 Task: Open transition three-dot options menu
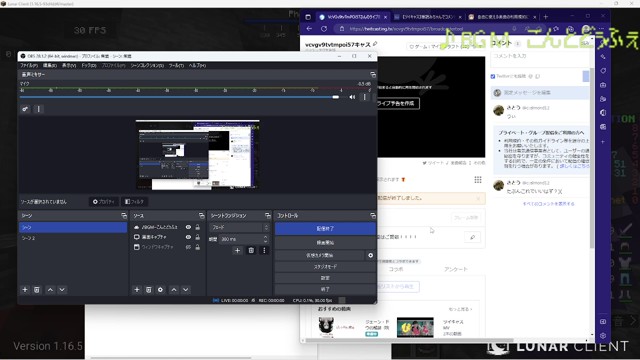point(264,250)
